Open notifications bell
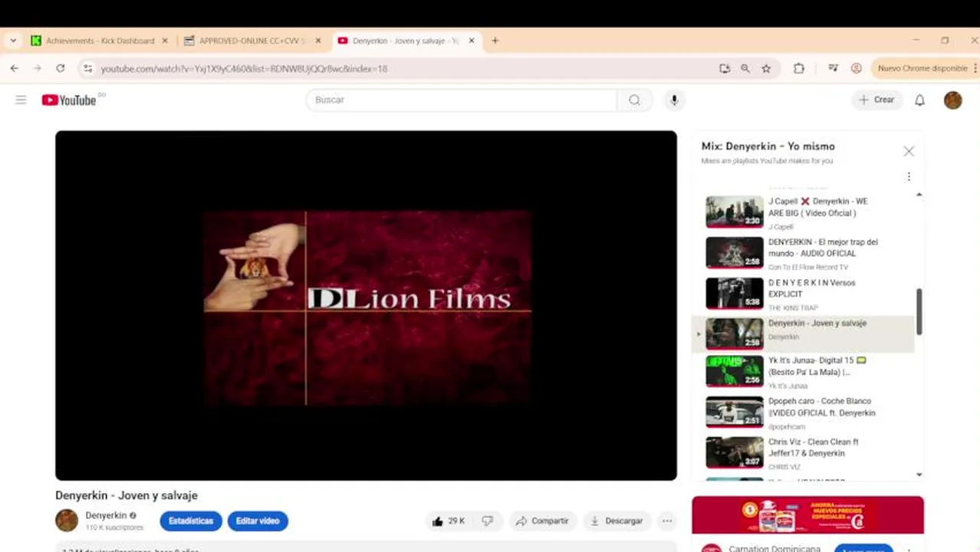 (x=919, y=100)
